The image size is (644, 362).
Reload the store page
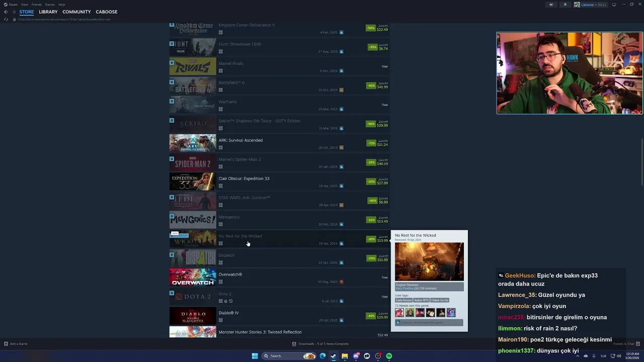[6, 19]
